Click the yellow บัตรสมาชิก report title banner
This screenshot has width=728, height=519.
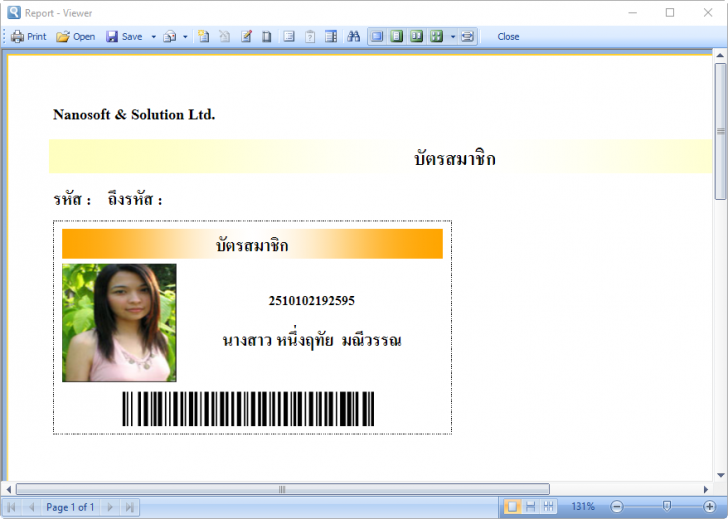click(x=381, y=156)
